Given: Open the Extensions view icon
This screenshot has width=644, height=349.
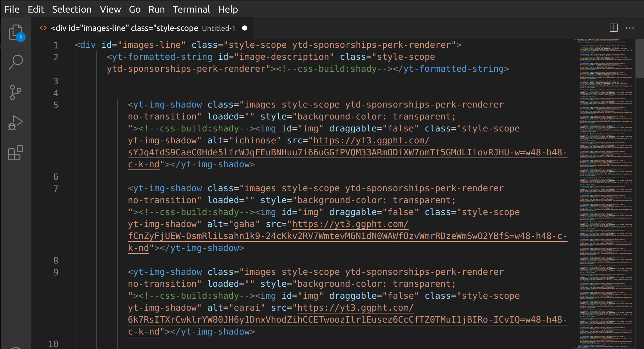Looking at the screenshot, I should click(15, 153).
